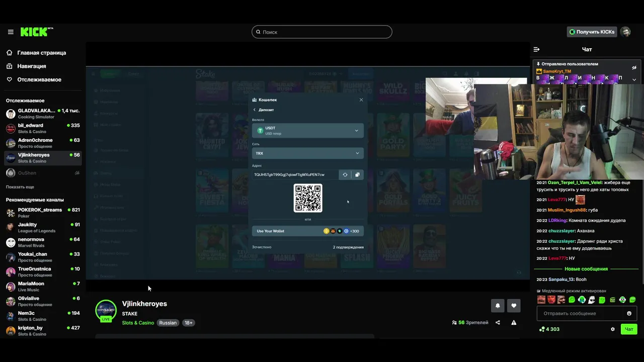This screenshot has width=644, height=362.
Task: Click chat username LDRking
Action: 557,221
